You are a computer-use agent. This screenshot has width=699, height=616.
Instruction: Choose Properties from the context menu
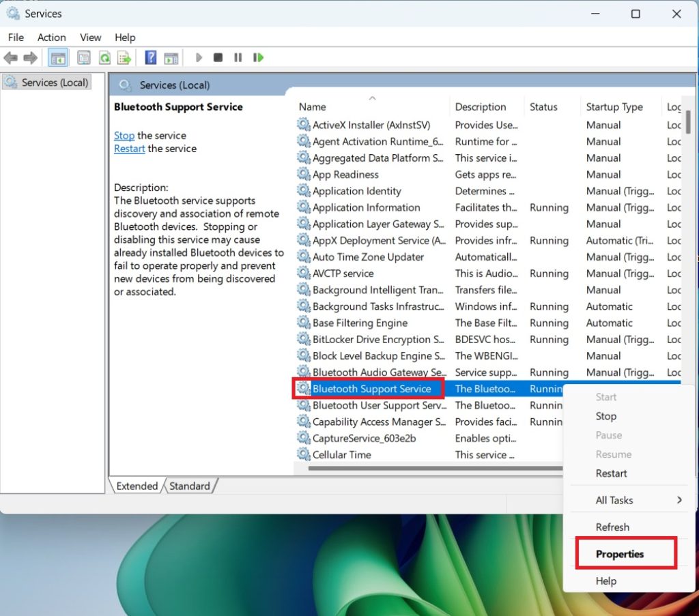point(629,554)
